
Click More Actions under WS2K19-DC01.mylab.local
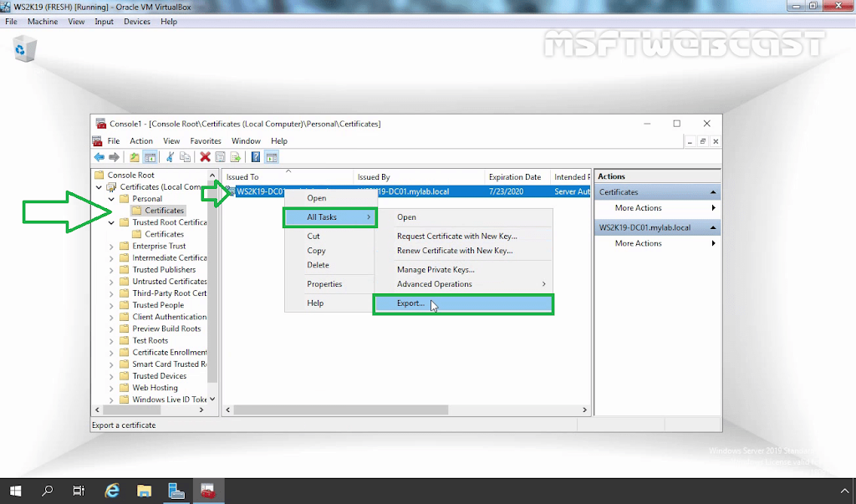pyautogui.click(x=638, y=243)
